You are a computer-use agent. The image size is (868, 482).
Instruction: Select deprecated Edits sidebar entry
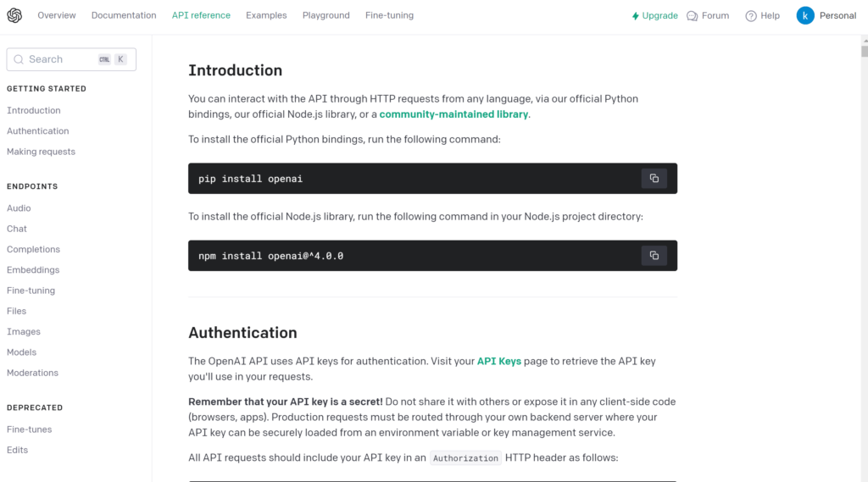[x=17, y=450]
